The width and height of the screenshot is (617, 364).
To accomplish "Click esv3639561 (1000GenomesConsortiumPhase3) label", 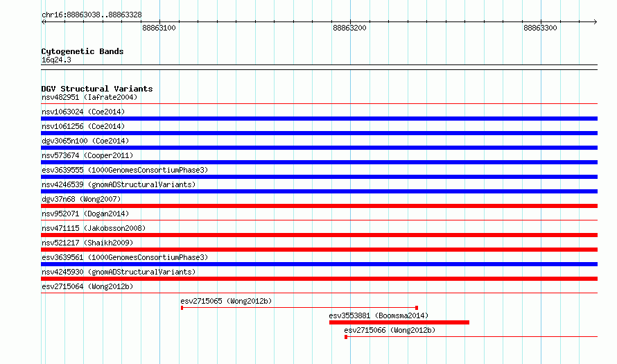I will tap(125, 257).
